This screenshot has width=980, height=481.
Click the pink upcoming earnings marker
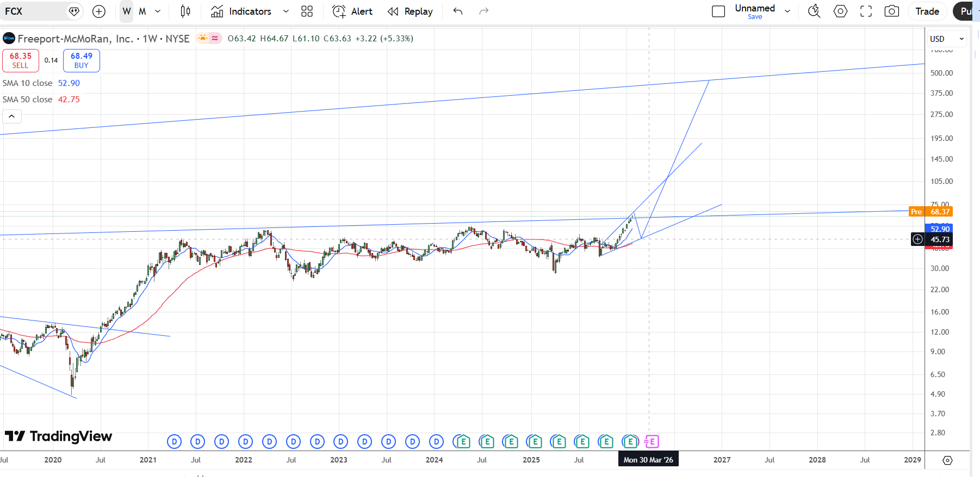(x=652, y=441)
